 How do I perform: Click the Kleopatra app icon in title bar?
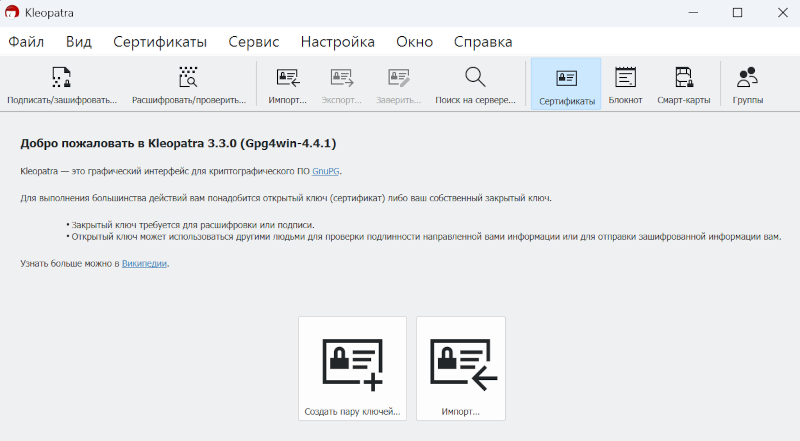(x=12, y=12)
